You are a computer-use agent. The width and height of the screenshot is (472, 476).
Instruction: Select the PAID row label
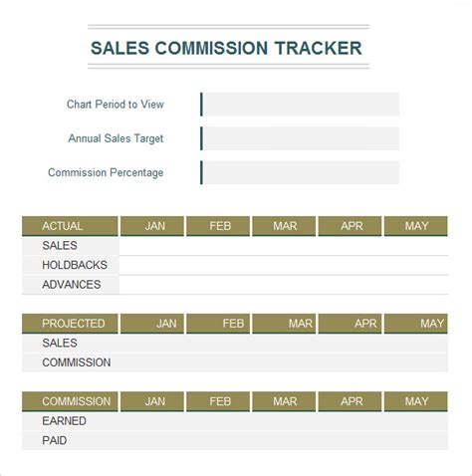55,440
